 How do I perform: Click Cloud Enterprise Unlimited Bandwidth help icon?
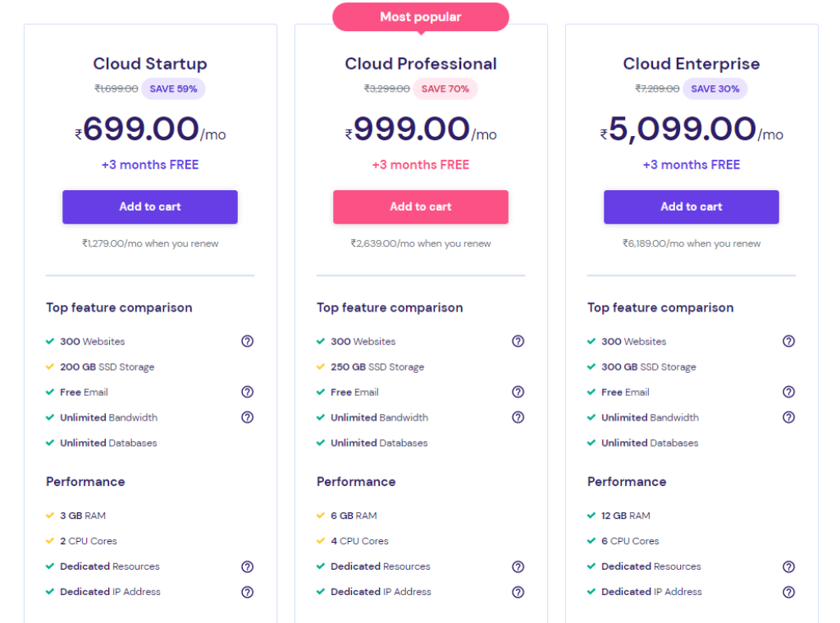click(788, 417)
